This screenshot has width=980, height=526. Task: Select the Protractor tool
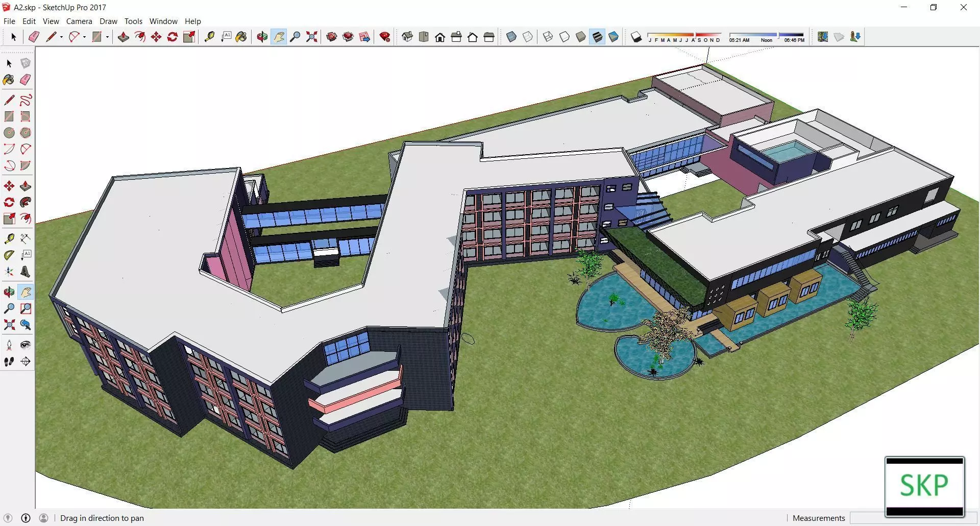pyautogui.click(x=9, y=255)
